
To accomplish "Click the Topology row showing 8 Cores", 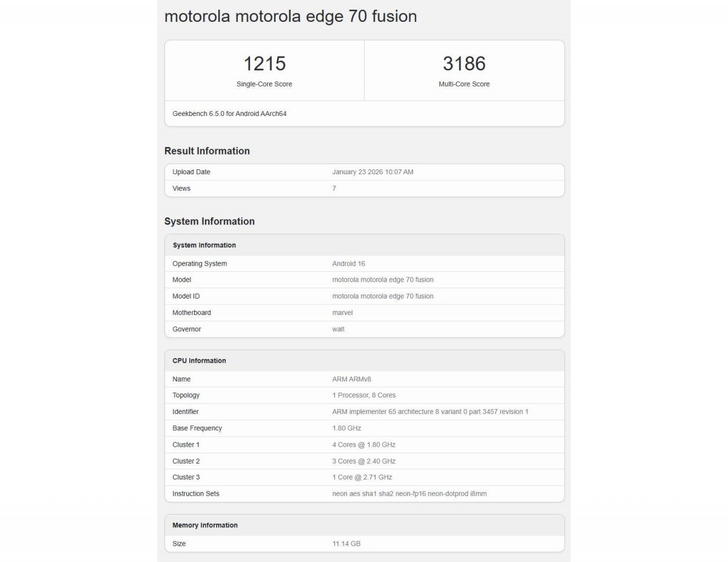I will click(364, 395).
